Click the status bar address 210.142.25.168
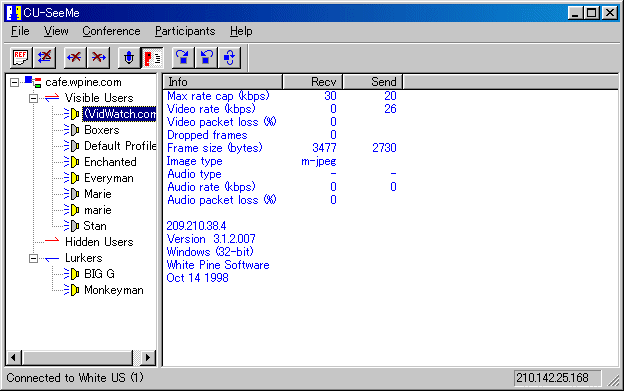 tap(552, 377)
